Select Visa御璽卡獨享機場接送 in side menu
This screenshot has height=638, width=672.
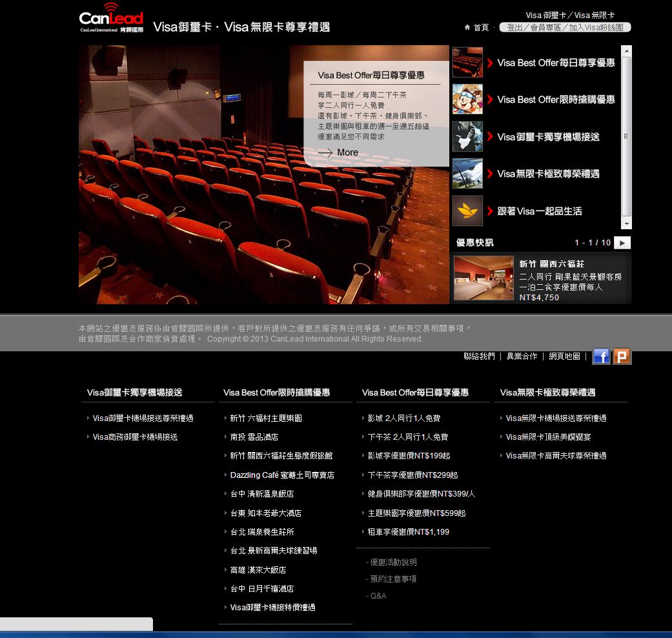[x=548, y=137]
